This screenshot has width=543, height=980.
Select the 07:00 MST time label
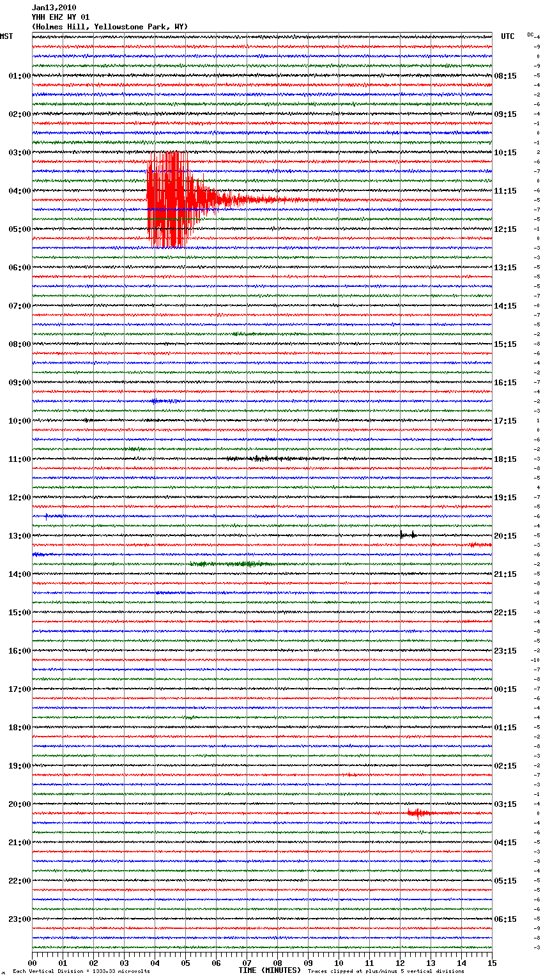20,306
